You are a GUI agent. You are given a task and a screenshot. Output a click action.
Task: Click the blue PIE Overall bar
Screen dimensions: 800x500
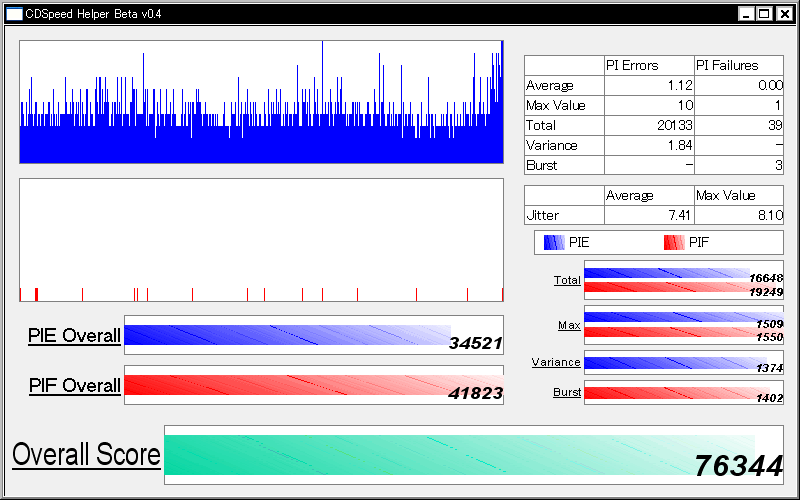click(x=287, y=335)
